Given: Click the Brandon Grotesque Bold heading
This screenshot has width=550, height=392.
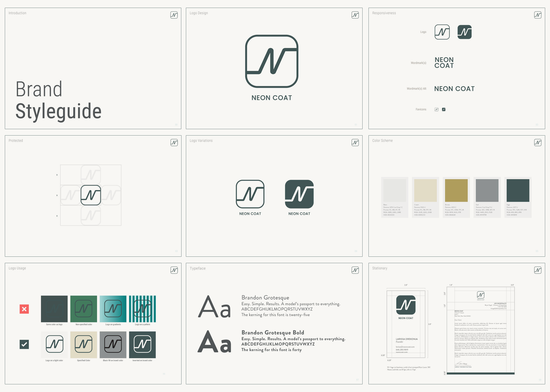Looking at the screenshot, I should click(273, 332).
